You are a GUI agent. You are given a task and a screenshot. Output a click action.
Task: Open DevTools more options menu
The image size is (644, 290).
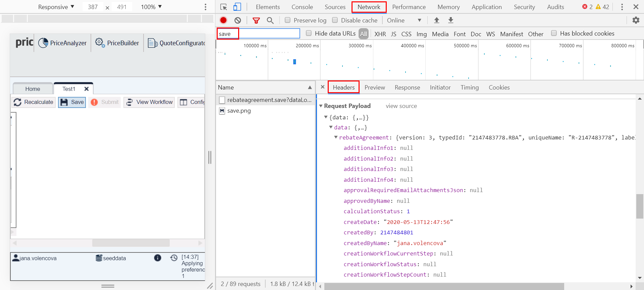tap(622, 7)
